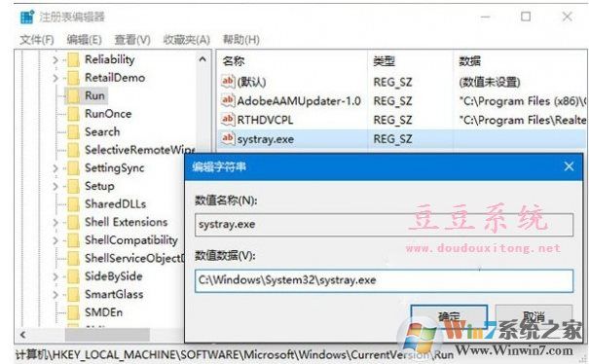Click the Registry Editor app icon in title bar
This screenshot has width=589, height=364.
coord(27,17)
